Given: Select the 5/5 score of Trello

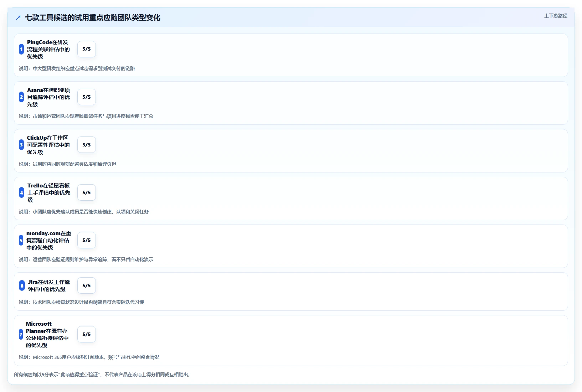Looking at the screenshot, I should [87, 192].
